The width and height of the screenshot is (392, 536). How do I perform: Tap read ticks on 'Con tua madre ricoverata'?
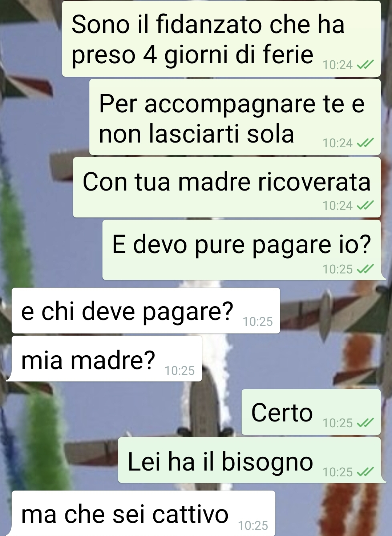365,205
